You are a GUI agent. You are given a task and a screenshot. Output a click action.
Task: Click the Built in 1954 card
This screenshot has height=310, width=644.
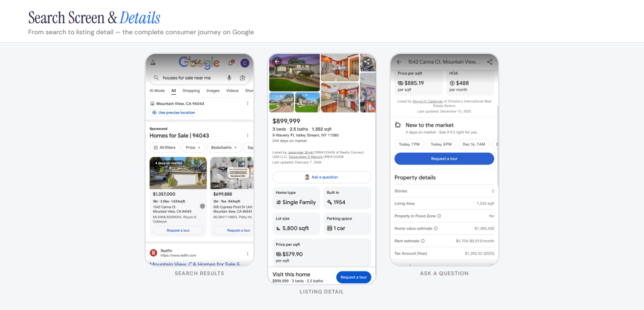point(347,198)
